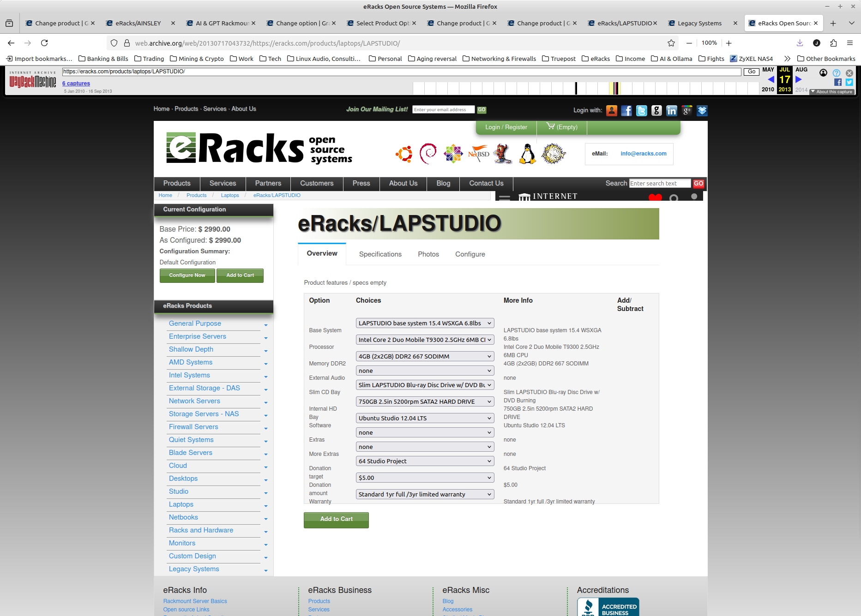Open Wayback Machine help icon

click(837, 73)
